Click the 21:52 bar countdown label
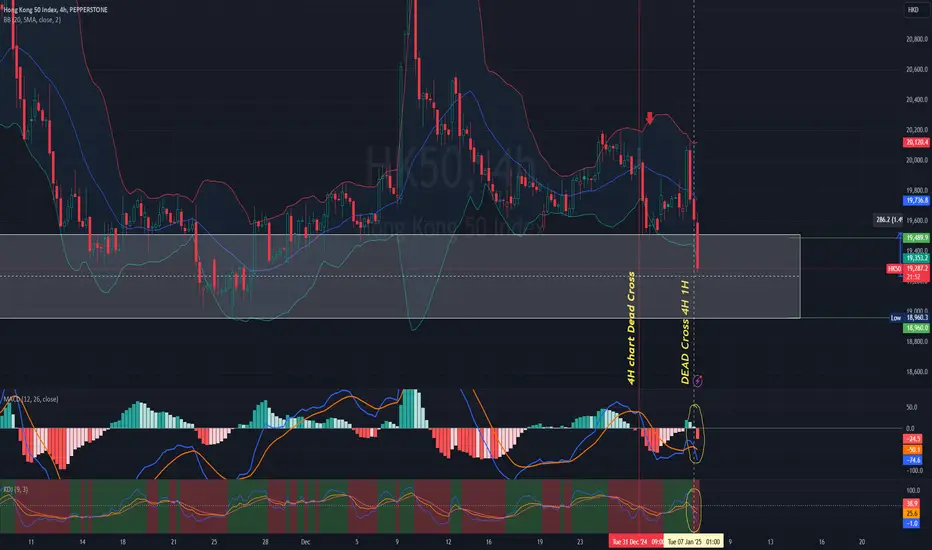 coord(916,277)
